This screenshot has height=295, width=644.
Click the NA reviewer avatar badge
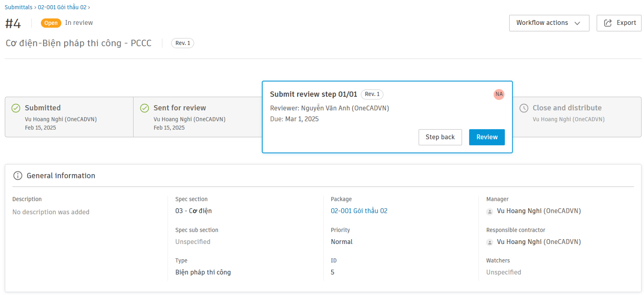point(499,94)
